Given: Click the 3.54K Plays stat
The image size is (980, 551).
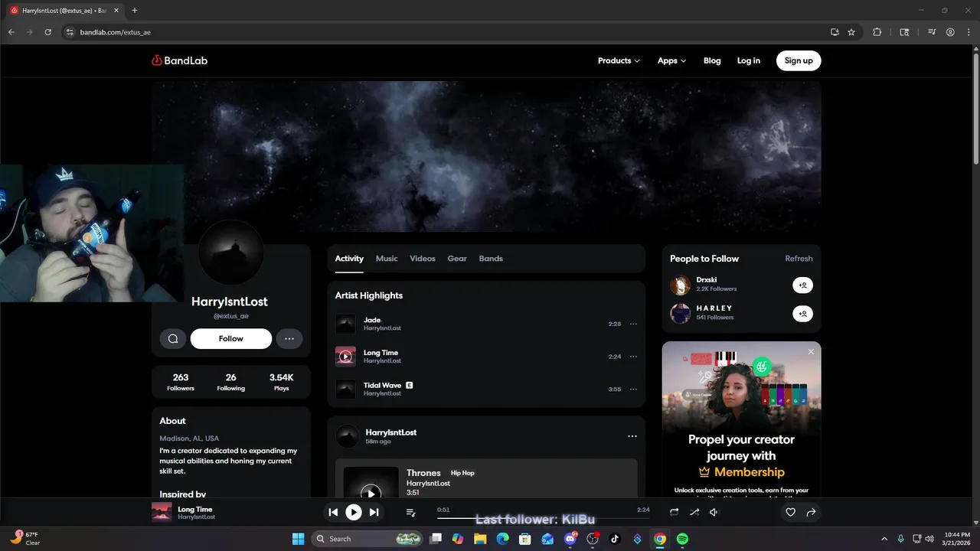Looking at the screenshot, I should (281, 382).
